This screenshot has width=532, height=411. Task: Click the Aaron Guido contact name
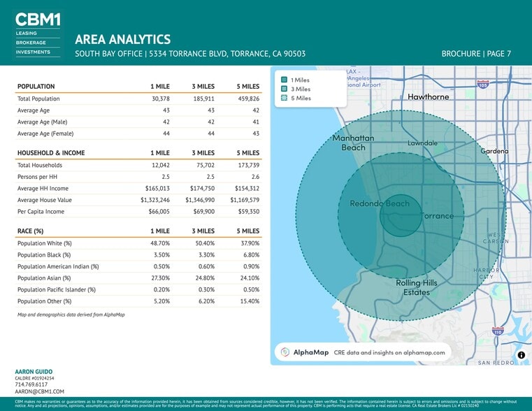[x=34, y=371]
